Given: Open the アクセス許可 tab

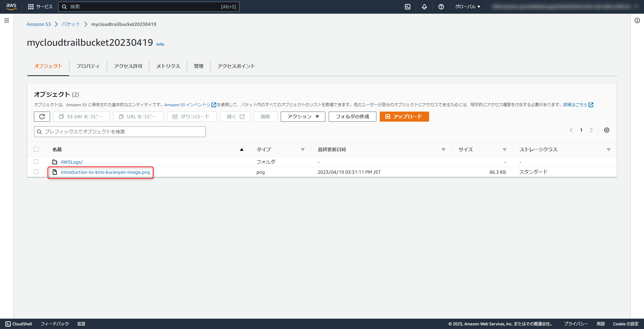Looking at the screenshot, I should (x=128, y=66).
